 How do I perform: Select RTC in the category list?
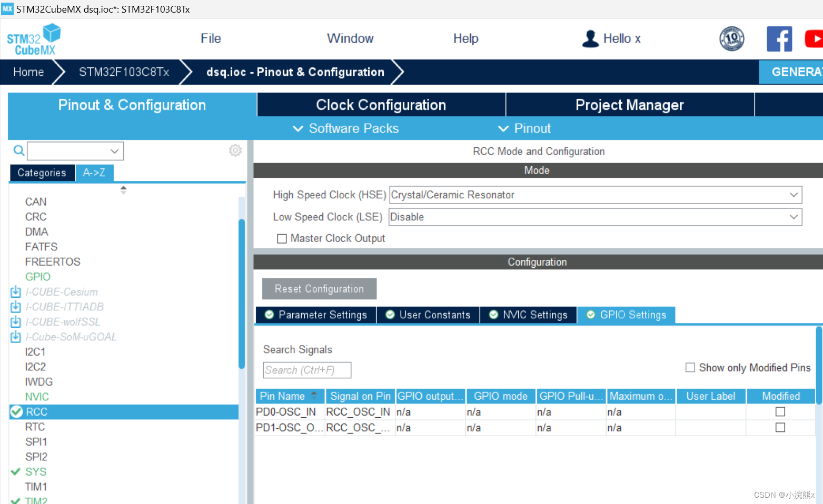(35, 427)
